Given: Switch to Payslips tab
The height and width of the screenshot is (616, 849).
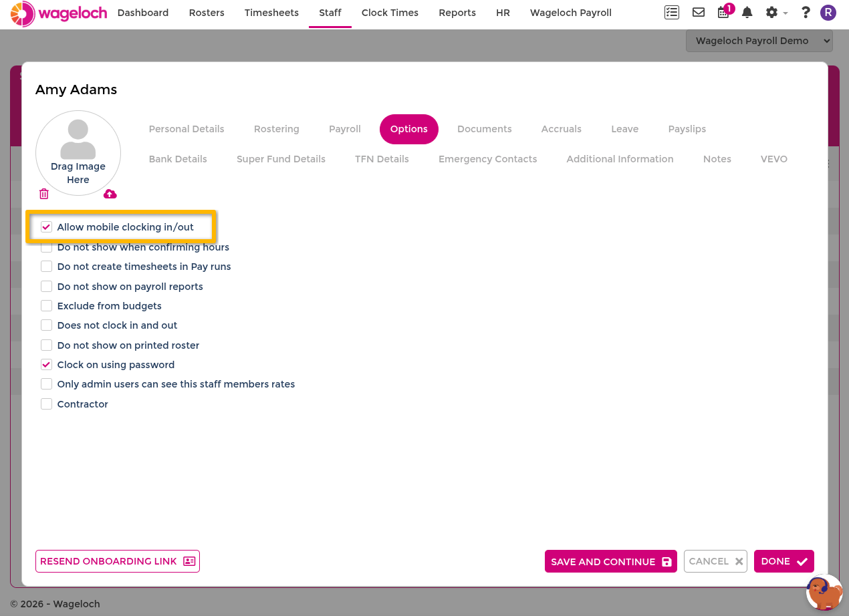Looking at the screenshot, I should pos(687,129).
